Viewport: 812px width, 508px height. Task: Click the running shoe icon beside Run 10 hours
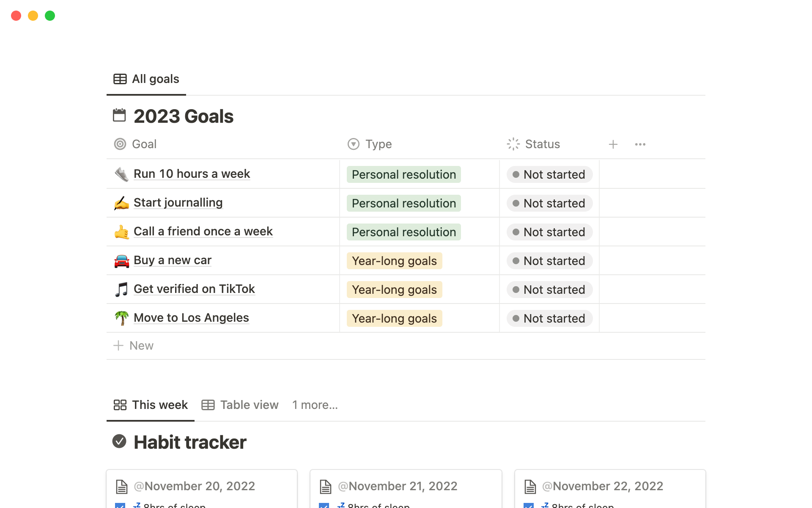[x=121, y=174]
